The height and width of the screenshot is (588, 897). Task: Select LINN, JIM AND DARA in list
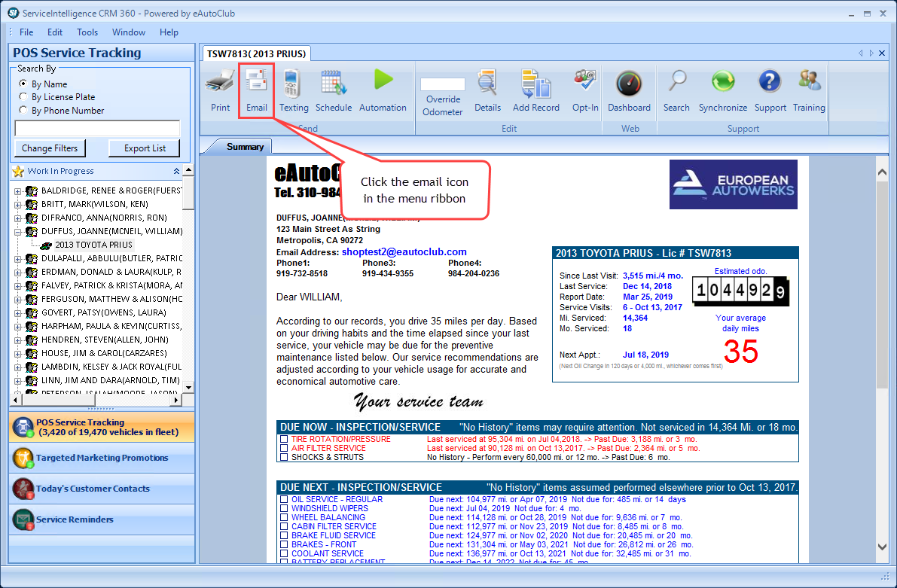tap(111, 380)
